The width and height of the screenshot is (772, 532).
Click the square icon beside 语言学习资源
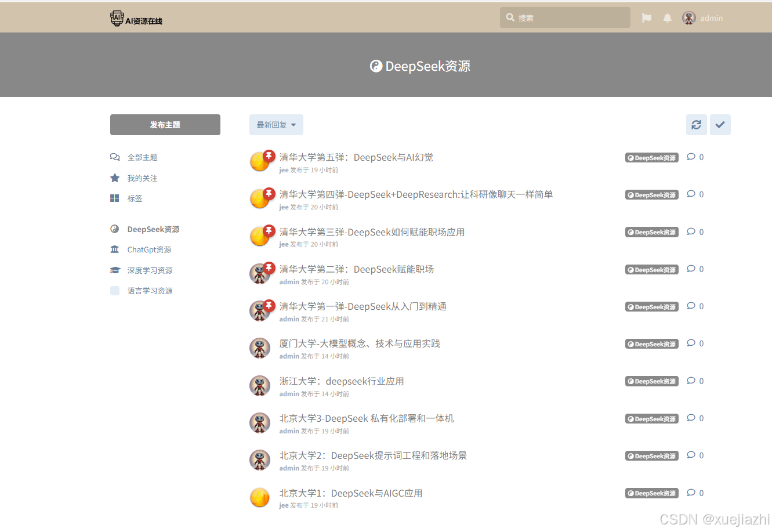[x=115, y=291]
